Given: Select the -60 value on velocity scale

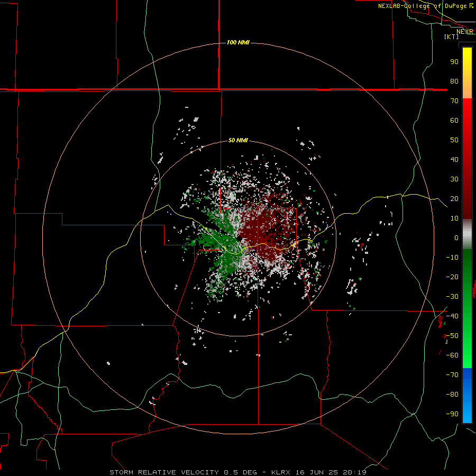Looking at the screenshot, I should coord(452,355).
